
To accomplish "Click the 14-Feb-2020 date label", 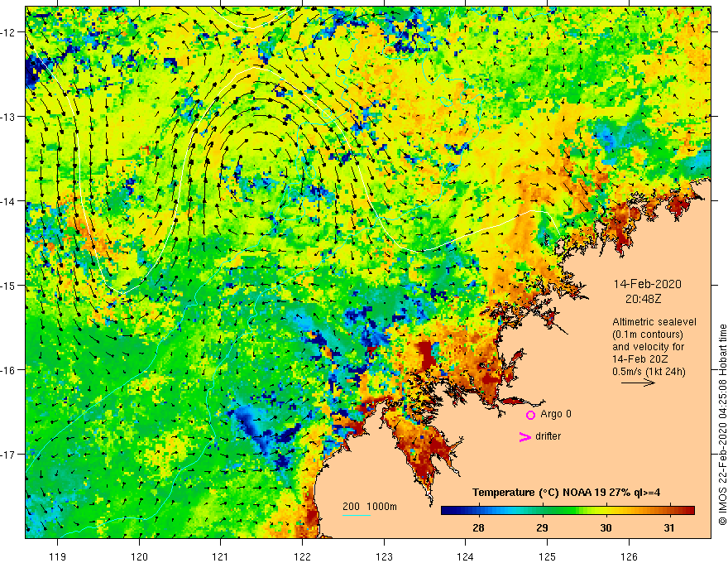I will click(x=647, y=284).
